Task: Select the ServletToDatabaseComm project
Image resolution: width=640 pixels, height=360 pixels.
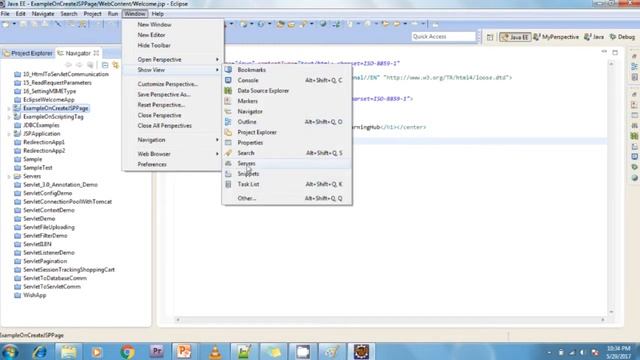Action: pos(55,278)
